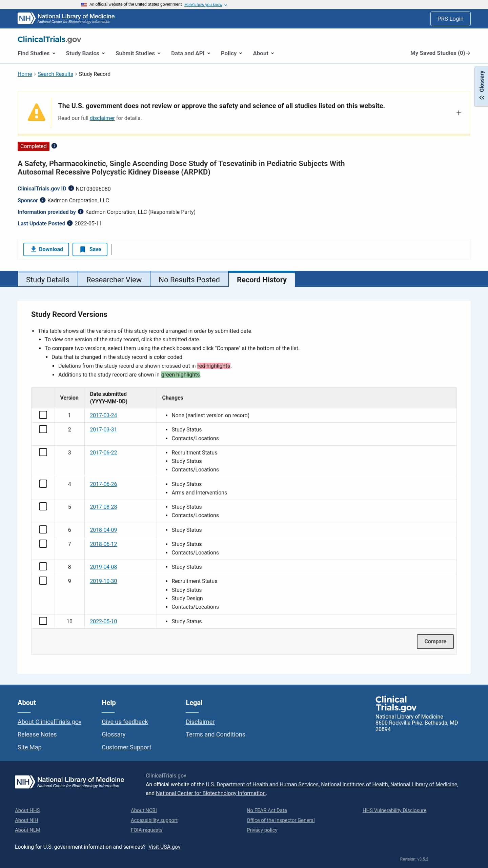This screenshot has height=868, width=488.
Task: Switch to the Study Details tab
Action: 48,280
